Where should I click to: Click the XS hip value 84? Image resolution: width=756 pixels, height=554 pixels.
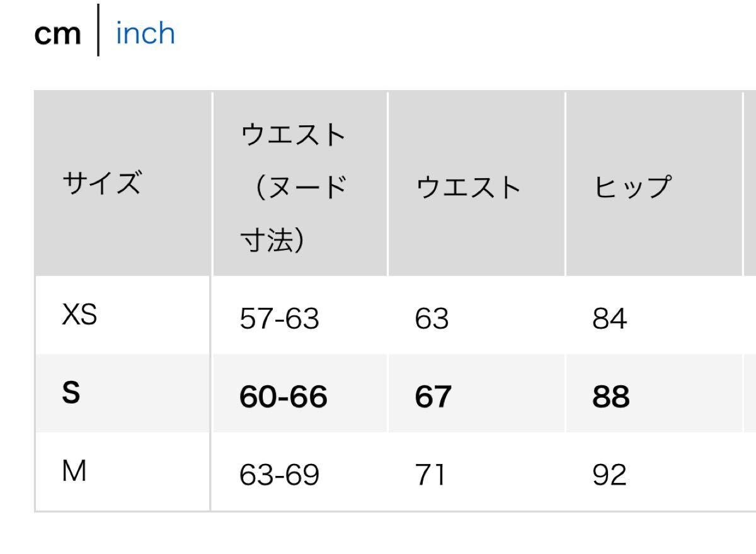click(609, 319)
